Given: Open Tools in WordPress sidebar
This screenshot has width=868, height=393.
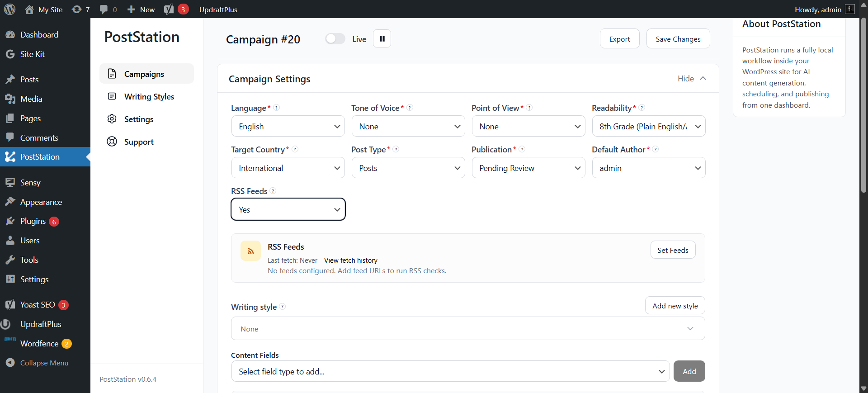Looking at the screenshot, I should point(45,260).
